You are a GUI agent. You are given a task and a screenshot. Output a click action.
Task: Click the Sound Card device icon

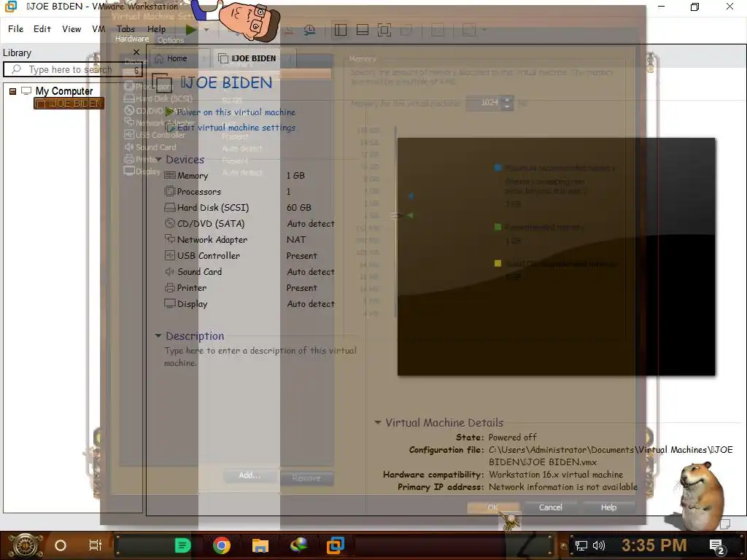click(169, 271)
